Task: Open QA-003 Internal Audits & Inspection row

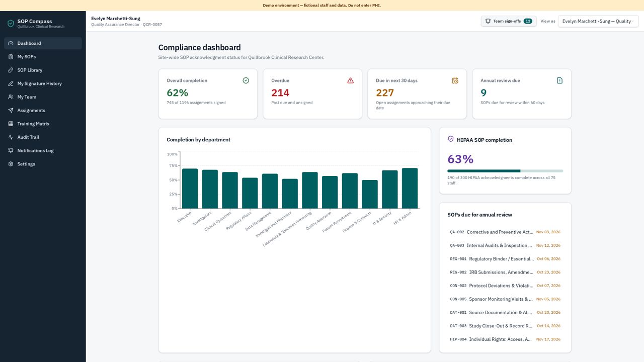Action: tap(505, 245)
